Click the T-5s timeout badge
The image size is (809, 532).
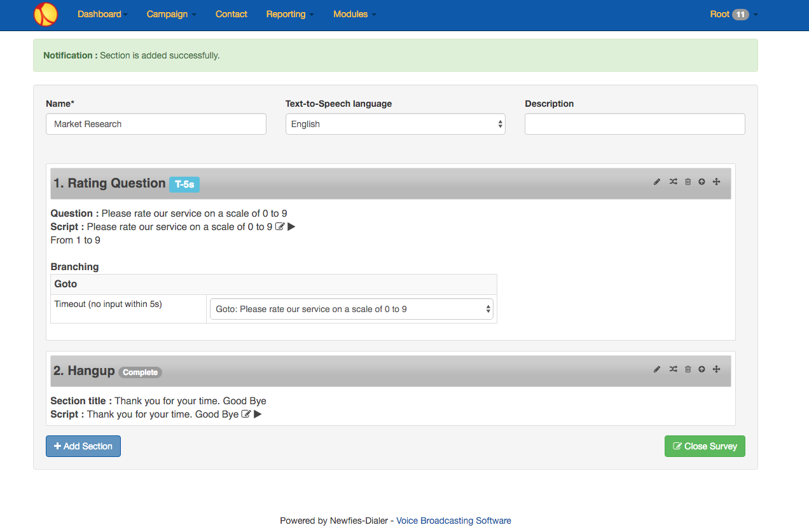[x=184, y=184]
